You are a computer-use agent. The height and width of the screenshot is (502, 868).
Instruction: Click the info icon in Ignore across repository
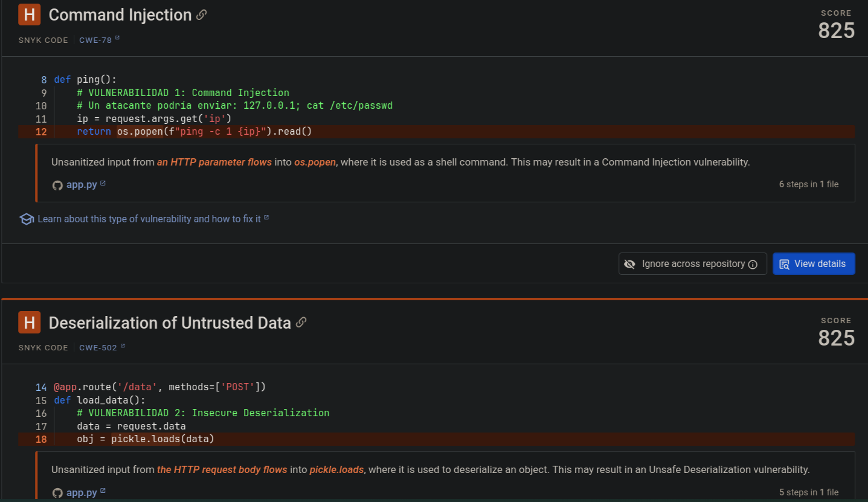(x=753, y=264)
